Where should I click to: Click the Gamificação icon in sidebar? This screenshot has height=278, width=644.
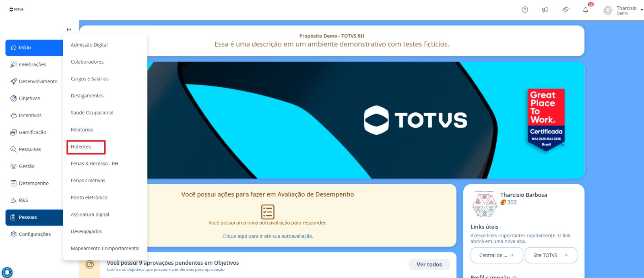(x=14, y=132)
